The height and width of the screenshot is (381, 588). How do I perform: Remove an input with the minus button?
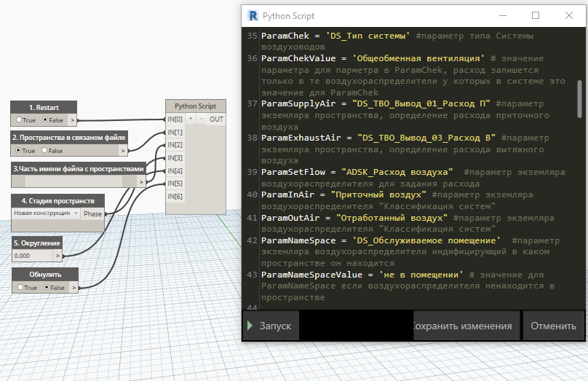point(202,119)
